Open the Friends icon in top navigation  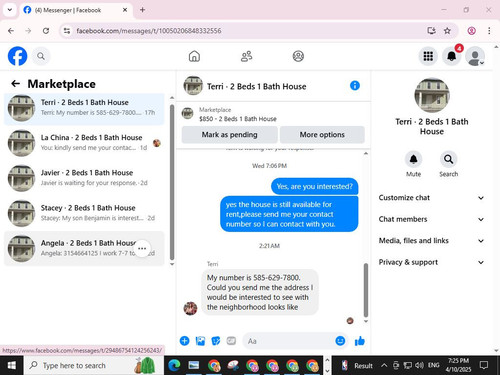point(246,56)
